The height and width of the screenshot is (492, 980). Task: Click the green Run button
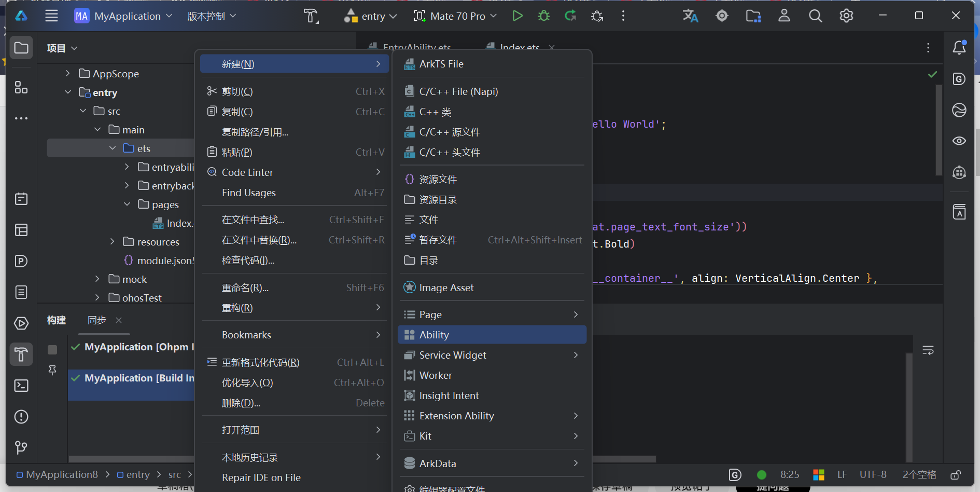pyautogui.click(x=517, y=16)
